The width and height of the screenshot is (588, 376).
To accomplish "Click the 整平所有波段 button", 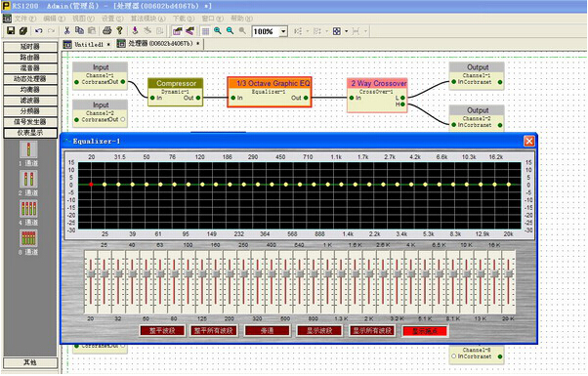I will [214, 331].
